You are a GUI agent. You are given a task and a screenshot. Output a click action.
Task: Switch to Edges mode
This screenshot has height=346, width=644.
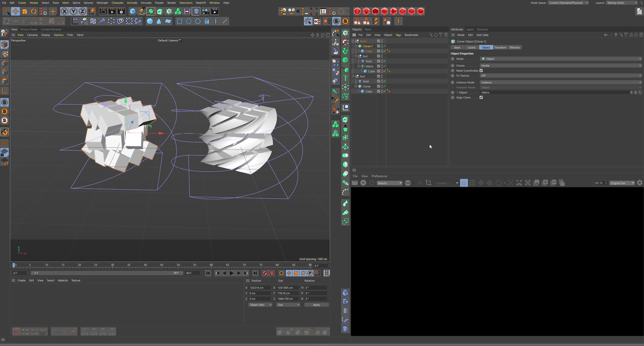5,72
